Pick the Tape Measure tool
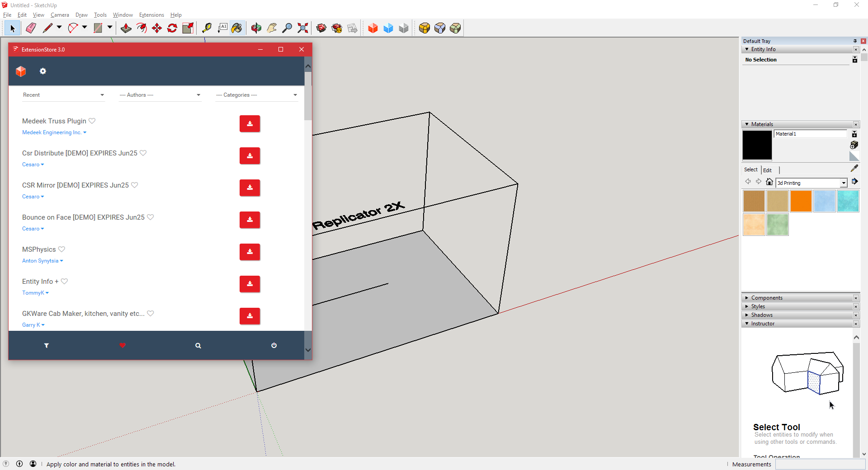The width and height of the screenshot is (868, 470). 207,28
